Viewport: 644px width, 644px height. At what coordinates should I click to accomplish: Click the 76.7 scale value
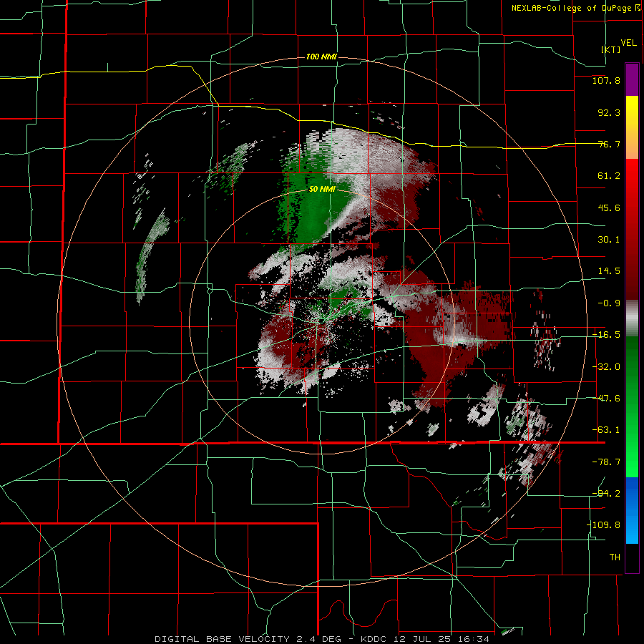tap(609, 144)
